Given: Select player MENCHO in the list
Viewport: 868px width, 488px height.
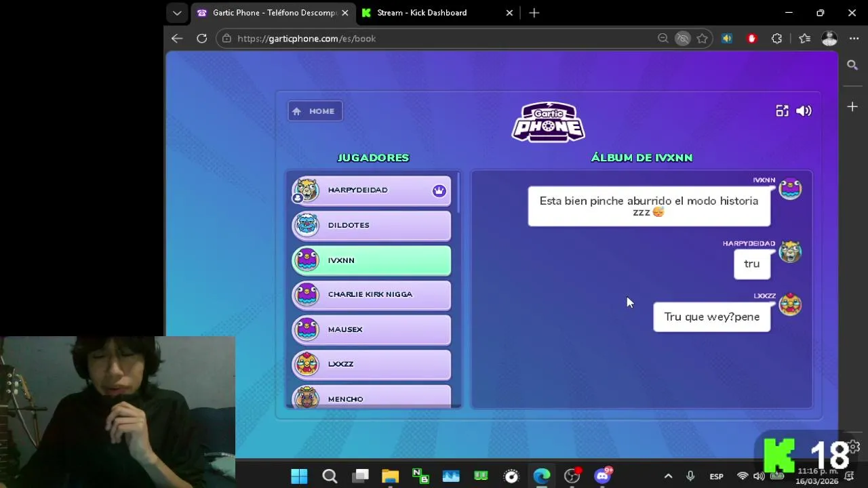Looking at the screenshot, I should click(x=371, y=397).
